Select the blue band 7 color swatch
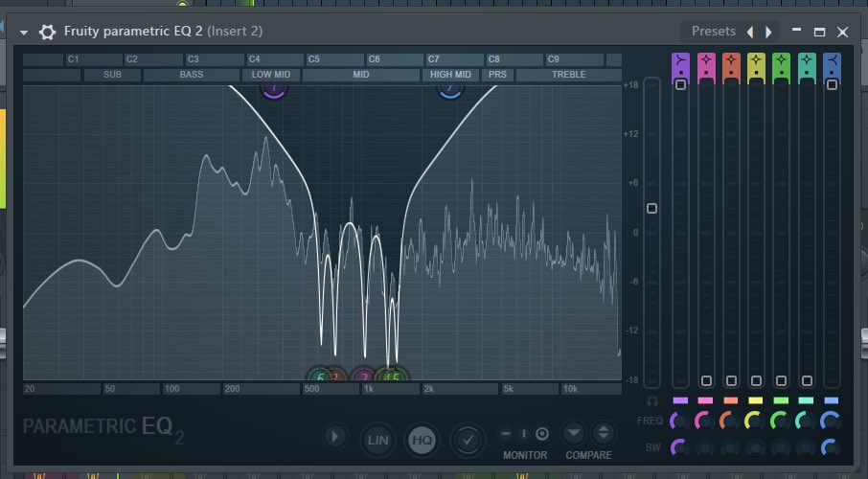Screen dimensions: 868x479 coord(832,400)
